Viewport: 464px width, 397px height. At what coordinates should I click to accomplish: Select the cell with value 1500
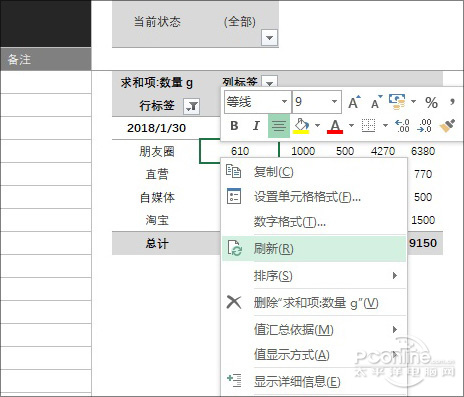(423, 220)
